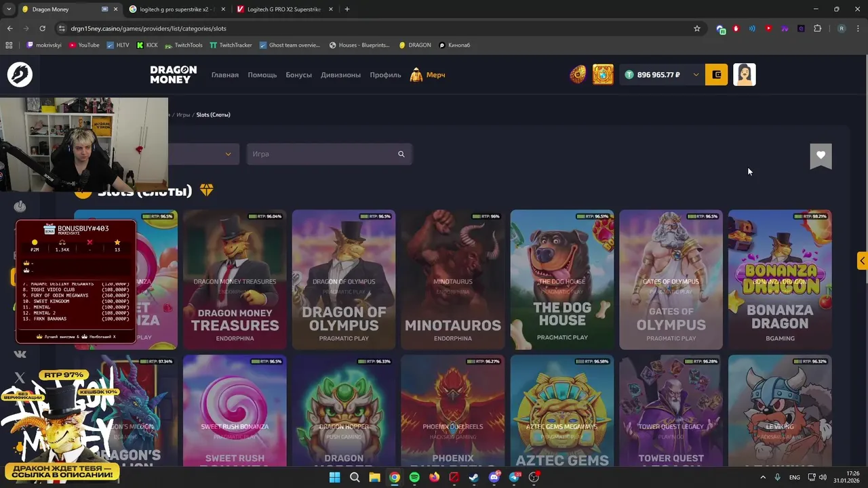
Task: Open Windows Start menu
Action: 334,477
